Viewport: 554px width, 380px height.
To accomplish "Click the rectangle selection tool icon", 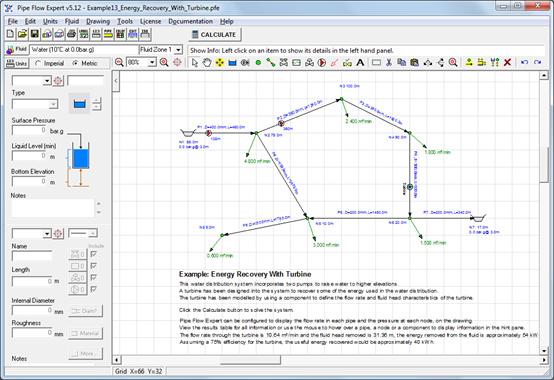I will (x=376, y=63).
